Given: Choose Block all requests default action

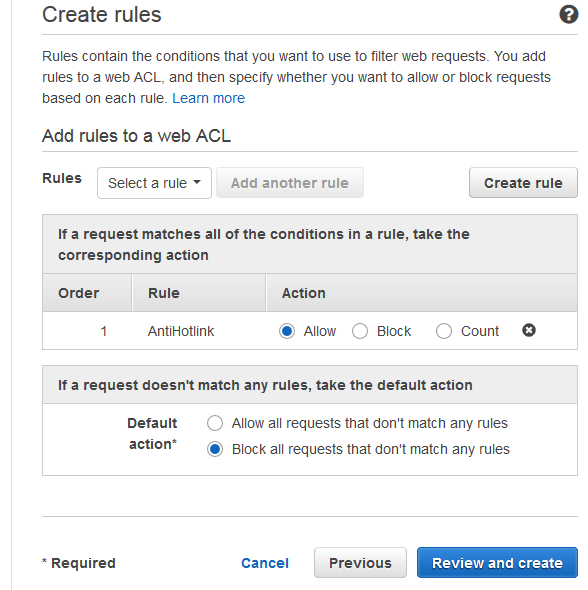Looking at the screenshot, I should (215, 449).
